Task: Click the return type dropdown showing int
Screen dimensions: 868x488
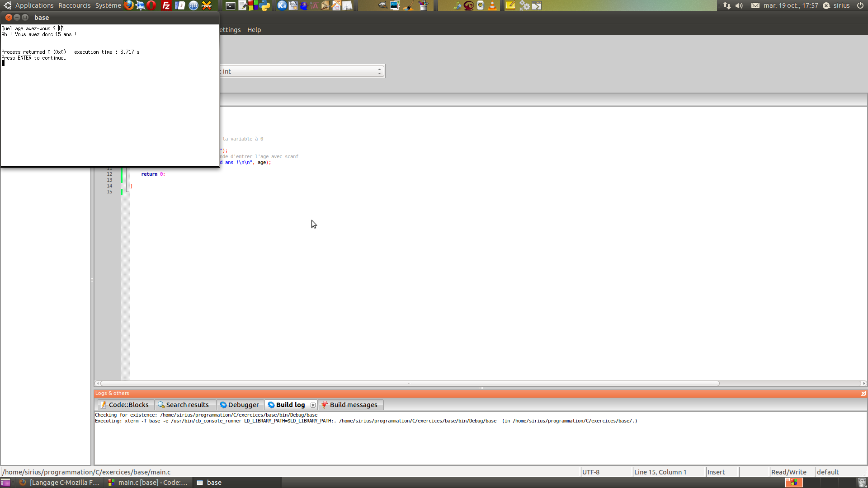Action: pyautogui.click(x=301, y=71)
